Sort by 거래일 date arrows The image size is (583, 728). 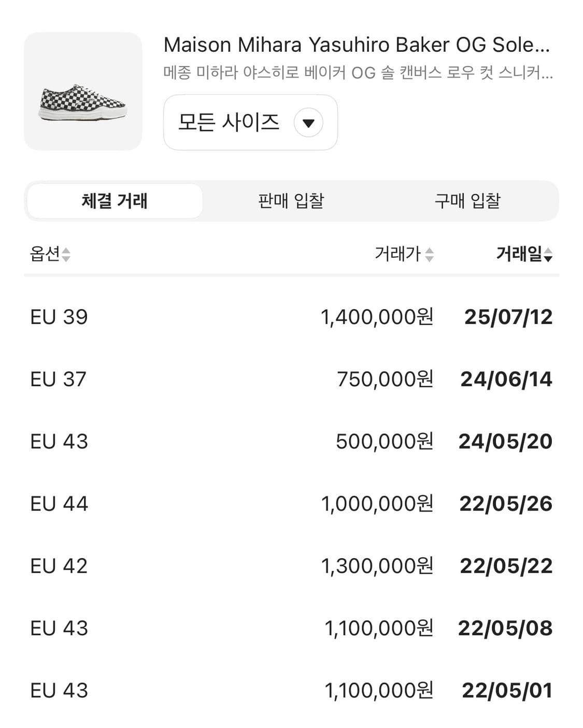[x=548, y=254]
